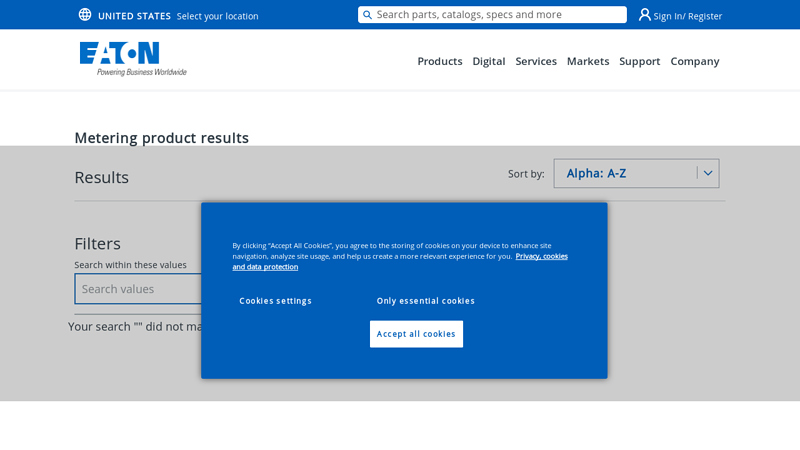Click the globe icon for location
800x450 pixels.
(x=85, y=15)
